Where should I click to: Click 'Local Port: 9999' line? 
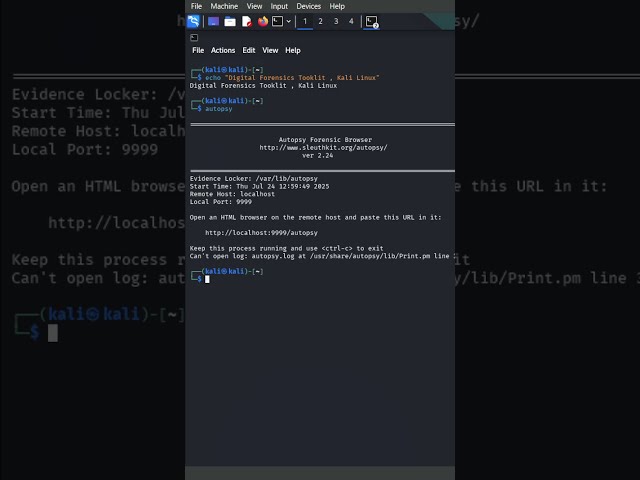click(x=220, y=202)
